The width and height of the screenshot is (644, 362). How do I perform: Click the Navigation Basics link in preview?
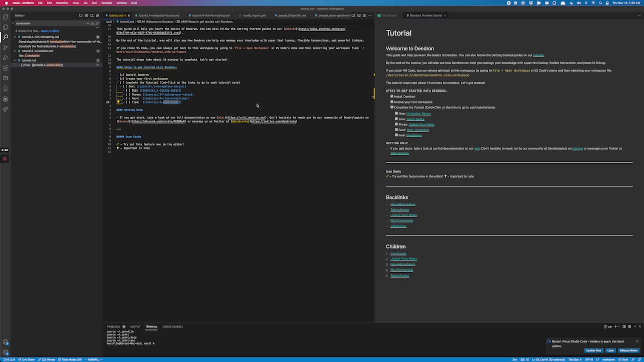coord(418,114)
